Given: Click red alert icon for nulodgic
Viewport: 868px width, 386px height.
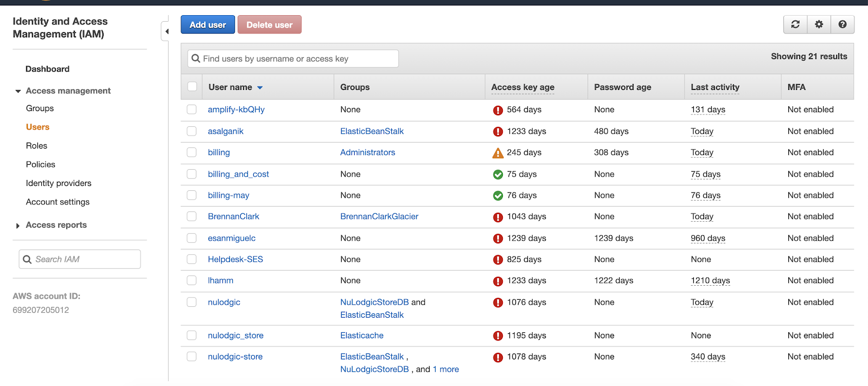Looking at the screenshot, I should (x=498, y=303).
